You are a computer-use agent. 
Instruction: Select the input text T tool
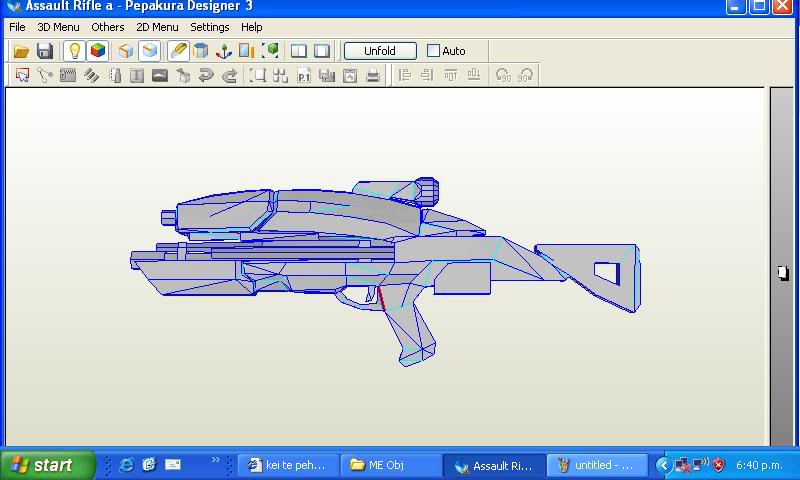[x=137, y=75]
